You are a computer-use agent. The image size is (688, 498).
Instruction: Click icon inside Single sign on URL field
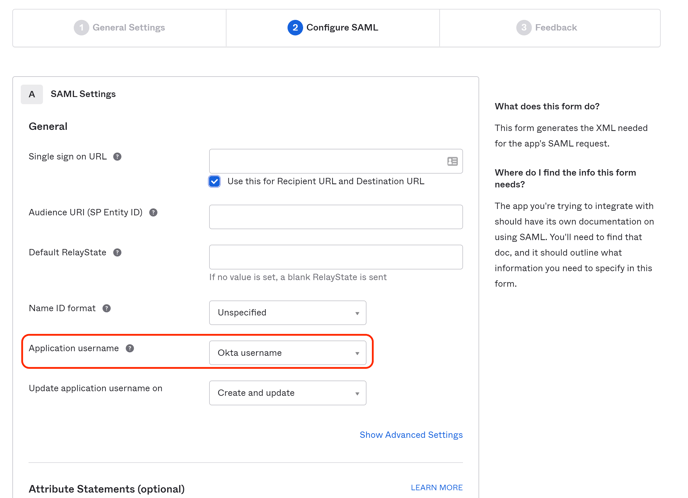452,161
